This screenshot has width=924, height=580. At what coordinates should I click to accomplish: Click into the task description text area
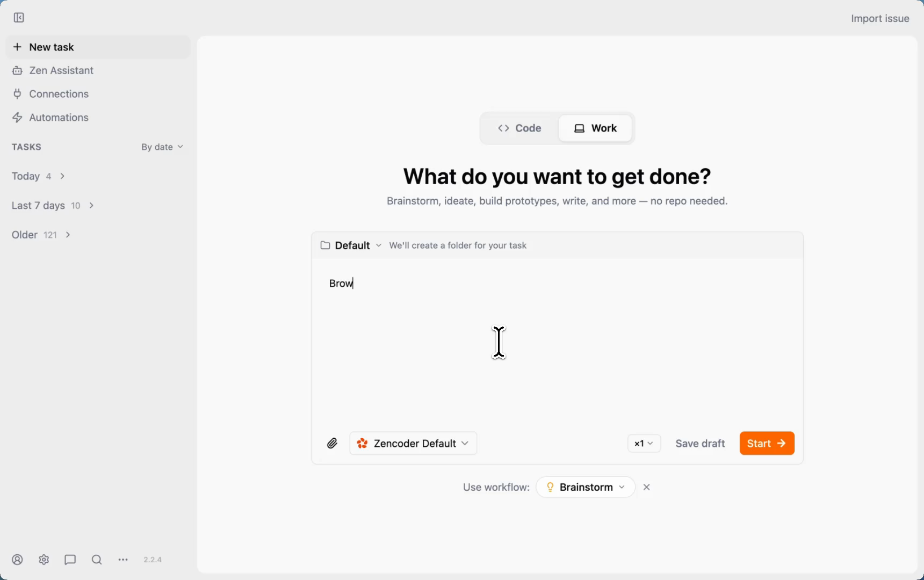pyautogui.click(x=557, y=344)
